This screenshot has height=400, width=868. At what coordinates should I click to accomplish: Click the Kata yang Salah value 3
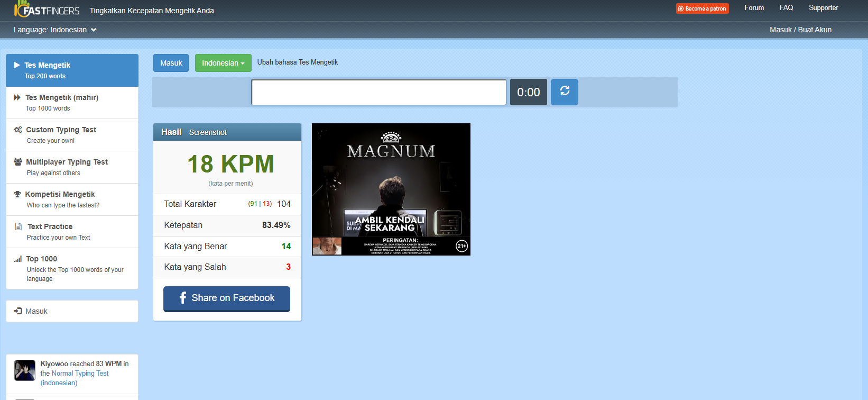[288, 267]
